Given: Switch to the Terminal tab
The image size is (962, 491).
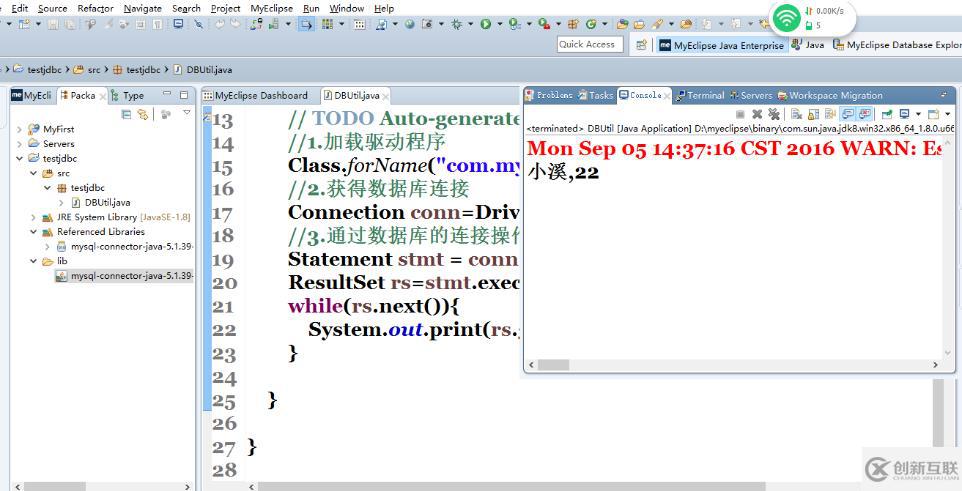Looking at the screenshot, I should click(699, 95).
